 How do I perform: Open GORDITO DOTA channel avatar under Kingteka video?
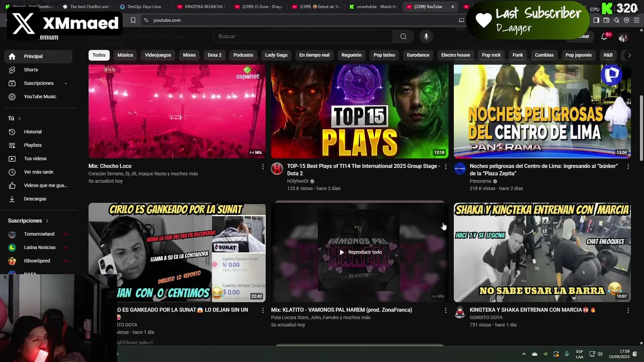[x=460, y=313]
